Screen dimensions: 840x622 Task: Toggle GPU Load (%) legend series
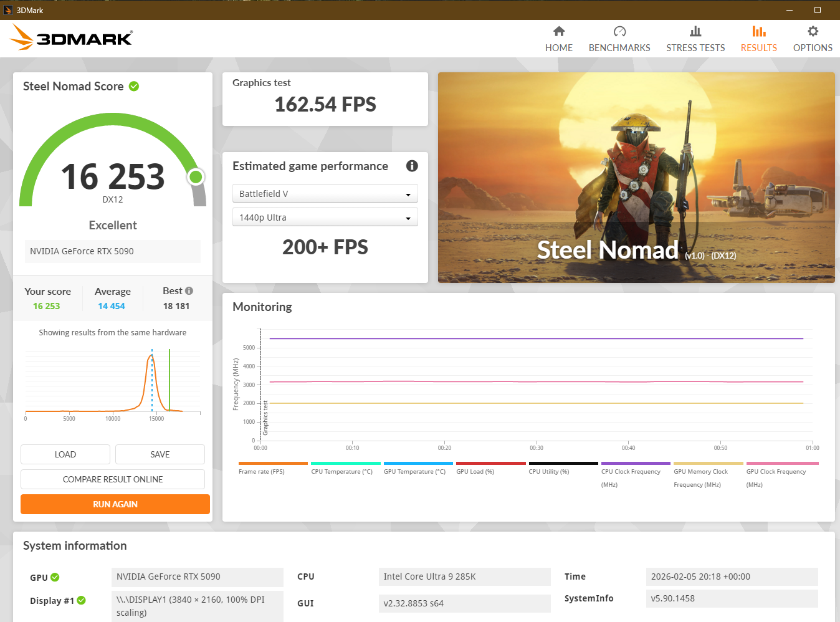tap(475, 471)
